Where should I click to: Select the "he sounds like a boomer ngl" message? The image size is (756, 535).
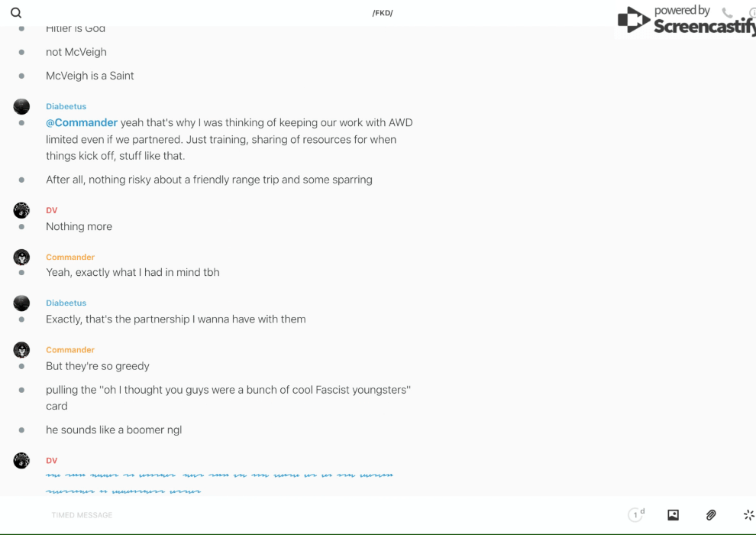pos(114,430)
